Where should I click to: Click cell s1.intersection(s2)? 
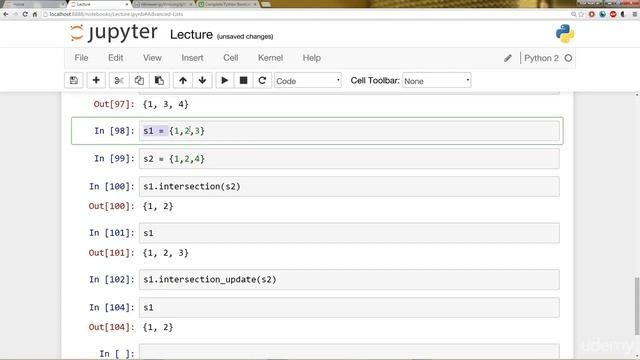(x=349, y=187)
